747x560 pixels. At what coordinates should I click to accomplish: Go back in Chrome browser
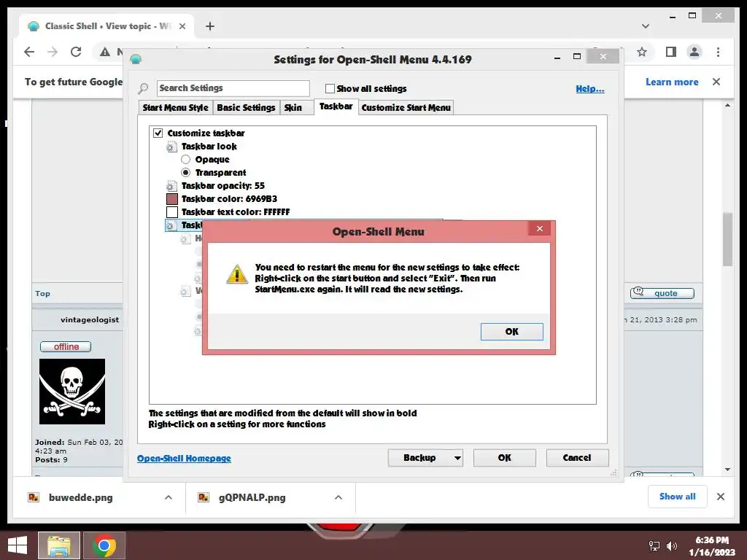(29, 52)
